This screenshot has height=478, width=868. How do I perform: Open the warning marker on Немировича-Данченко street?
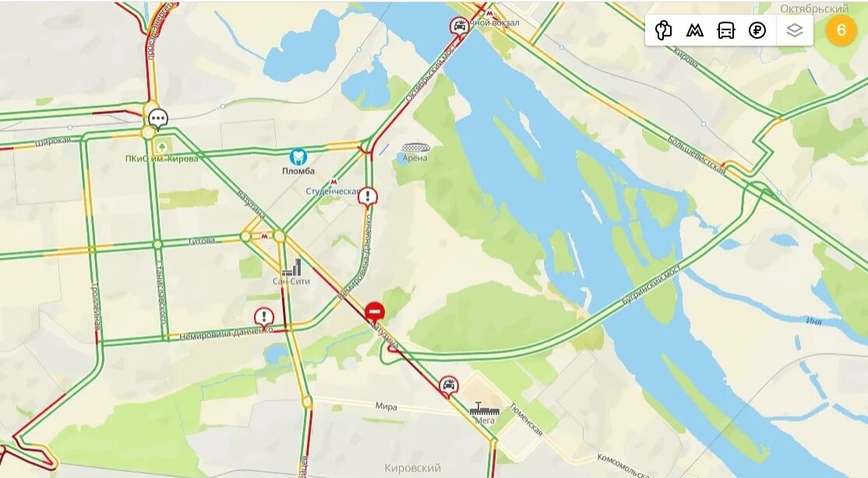(x=264, y=318)
